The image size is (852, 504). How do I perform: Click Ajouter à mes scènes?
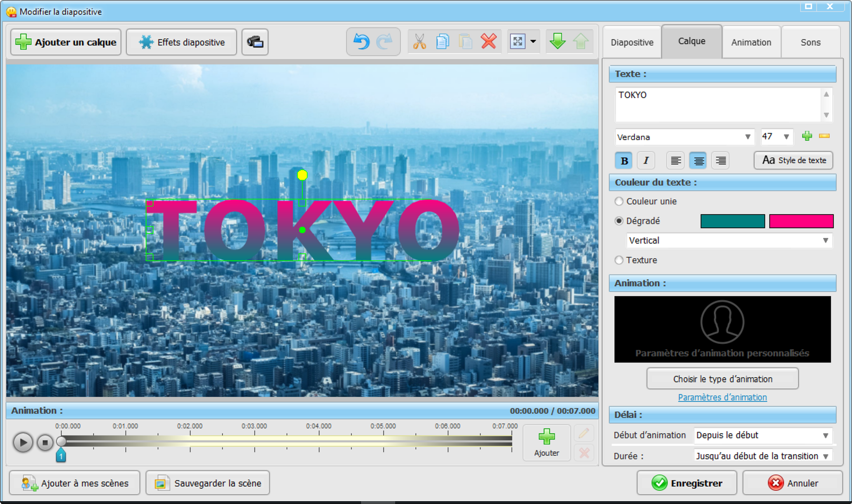click(75, 483)
